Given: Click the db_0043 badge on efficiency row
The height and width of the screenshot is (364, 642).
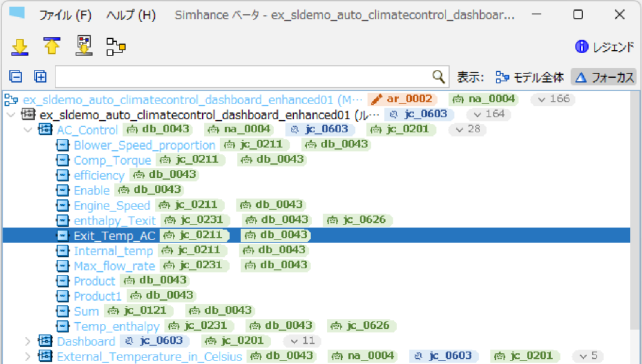Looking at the screenshot, I should point(164,174).
